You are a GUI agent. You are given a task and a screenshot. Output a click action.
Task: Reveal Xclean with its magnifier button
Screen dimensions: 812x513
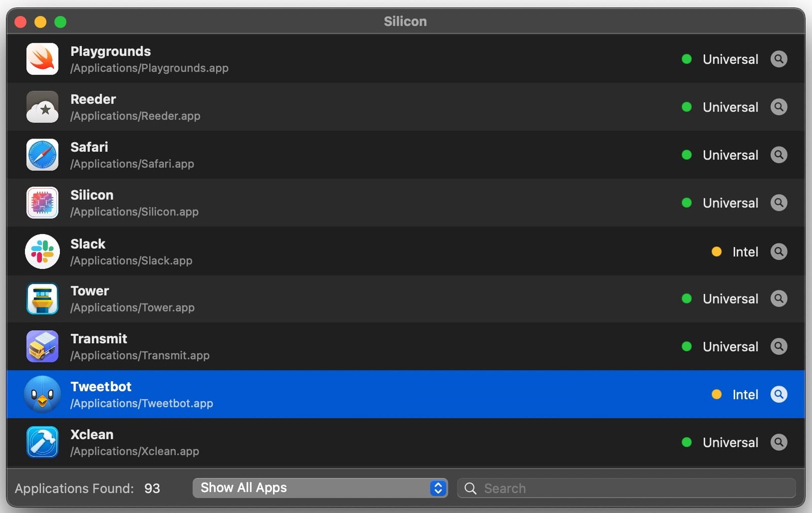(x=779, y=442)
